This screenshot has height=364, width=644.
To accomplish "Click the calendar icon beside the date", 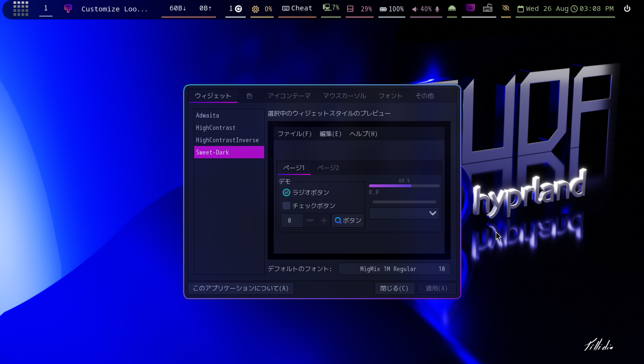I will (520, 9).
